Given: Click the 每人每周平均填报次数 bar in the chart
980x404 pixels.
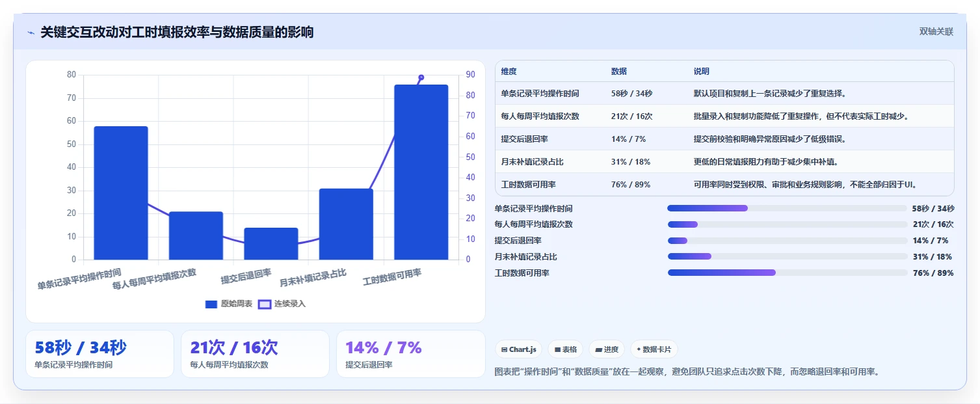Looking at the screenshot, I should tap(196, 236).
